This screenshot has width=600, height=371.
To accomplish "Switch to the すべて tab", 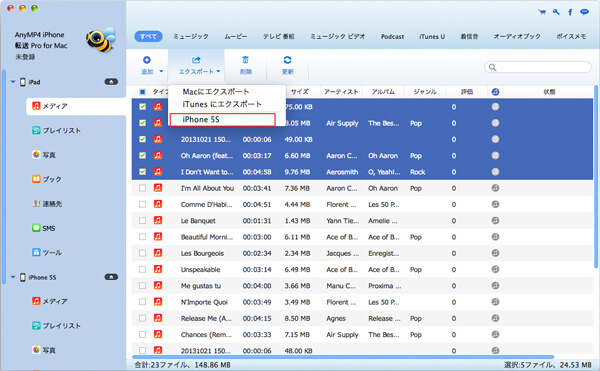I will 148,37.
